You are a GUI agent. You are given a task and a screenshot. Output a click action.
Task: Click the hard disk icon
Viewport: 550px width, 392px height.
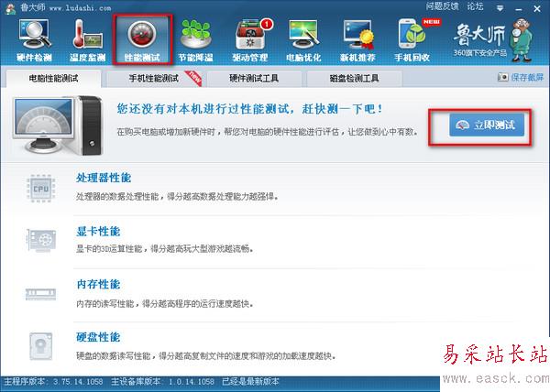(x=40, y=346)
